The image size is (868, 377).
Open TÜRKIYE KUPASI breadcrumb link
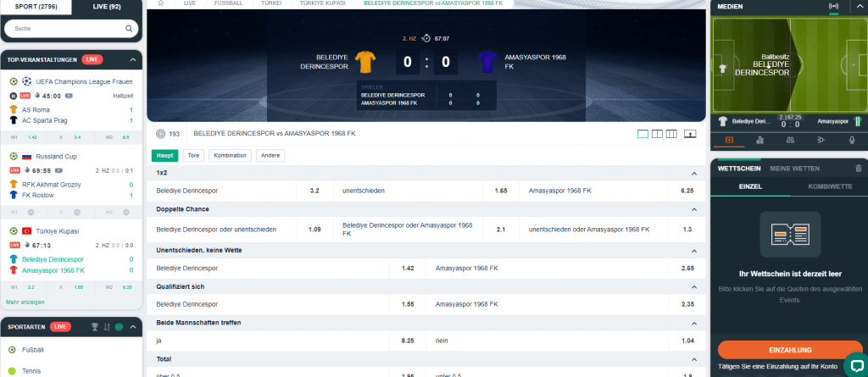coord(323,3)
